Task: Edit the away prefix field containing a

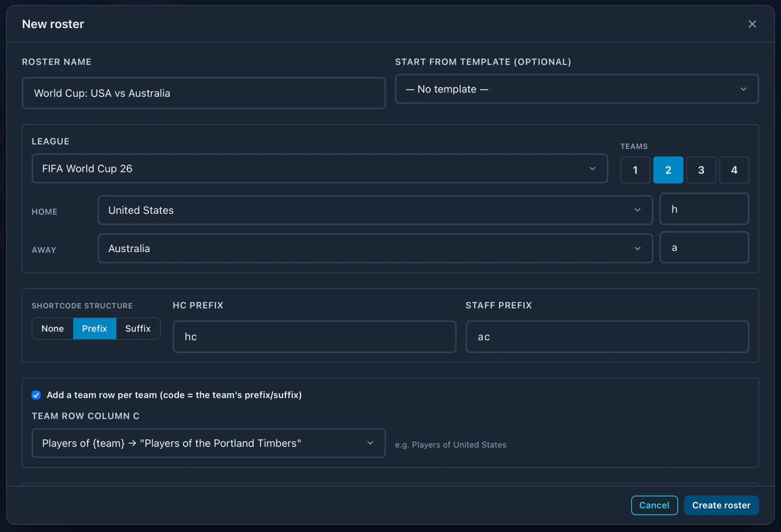Action: pos(704,247)
